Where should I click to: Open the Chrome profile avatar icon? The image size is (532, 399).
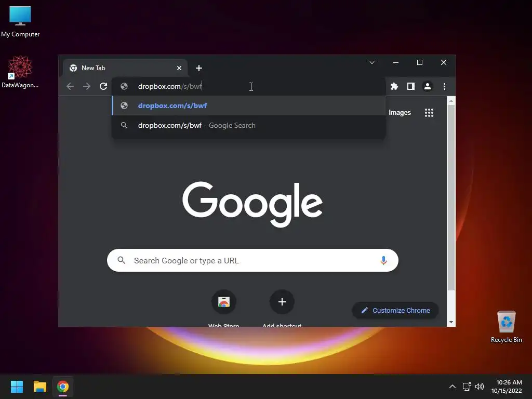point(428,87)
